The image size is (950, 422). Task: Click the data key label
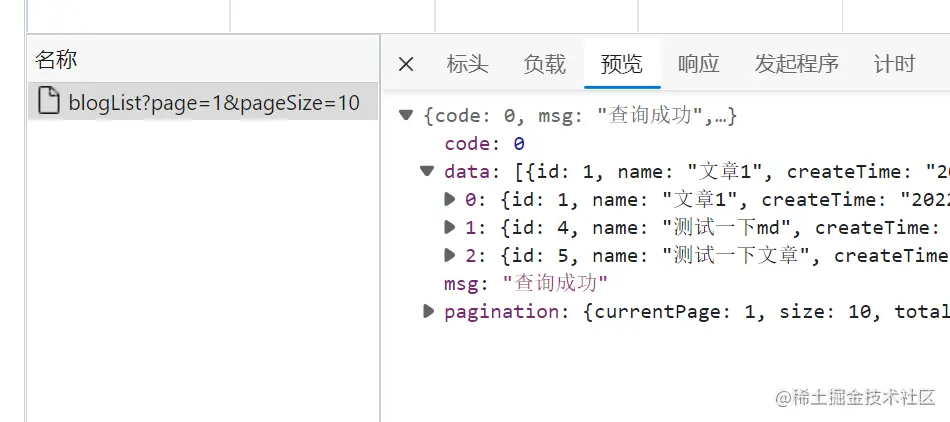[x=467, y=171]
